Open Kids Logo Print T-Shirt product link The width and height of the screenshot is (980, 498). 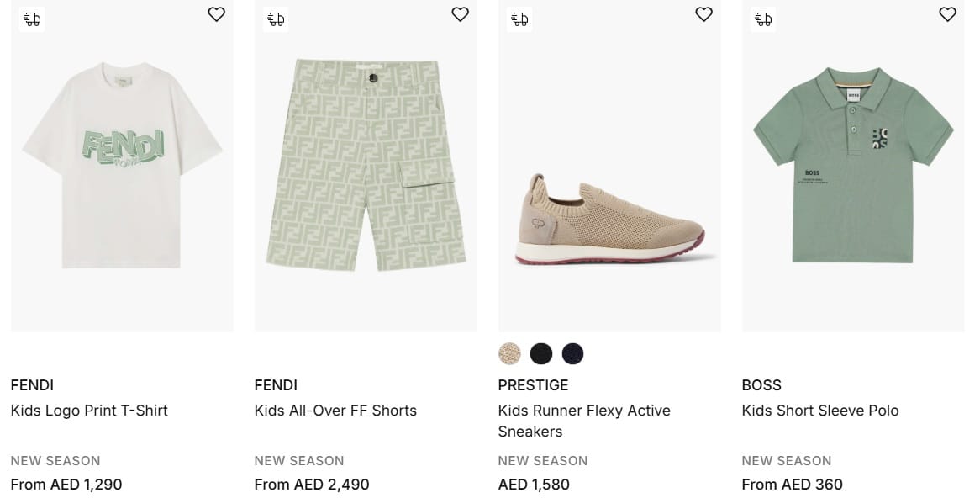(x=89, y=411)
